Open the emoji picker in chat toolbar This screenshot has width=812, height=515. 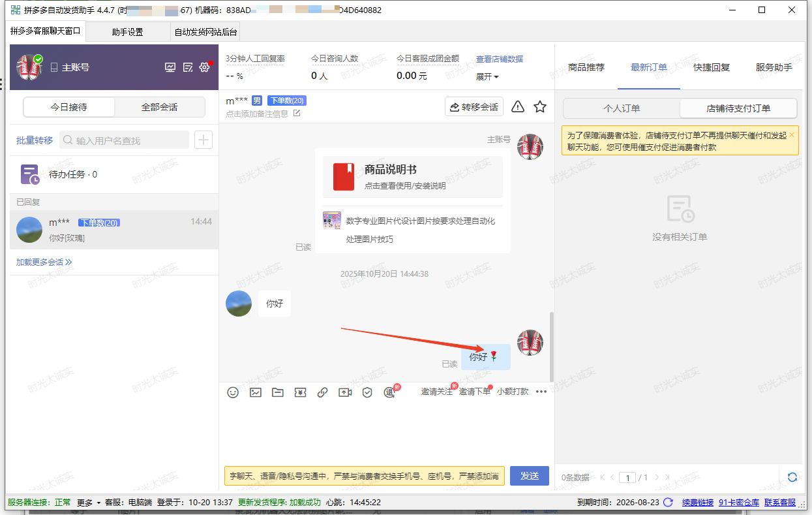[x=233, y=392]
